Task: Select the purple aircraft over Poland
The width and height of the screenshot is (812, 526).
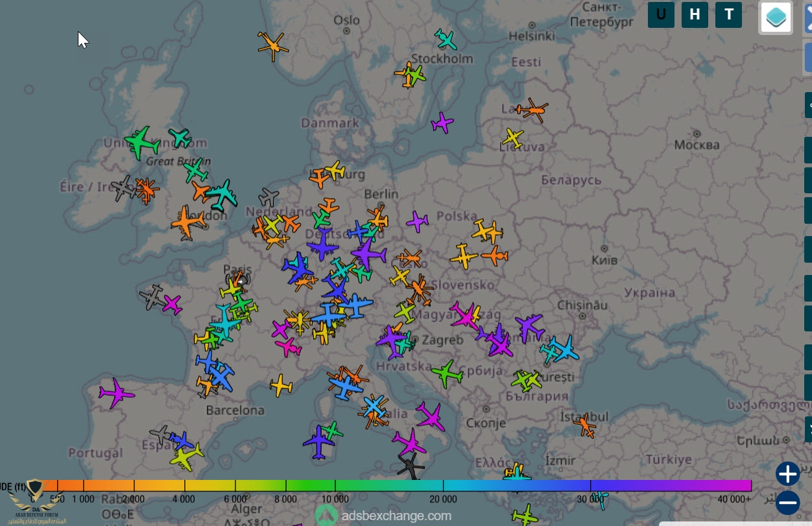Action: [418, 222]
